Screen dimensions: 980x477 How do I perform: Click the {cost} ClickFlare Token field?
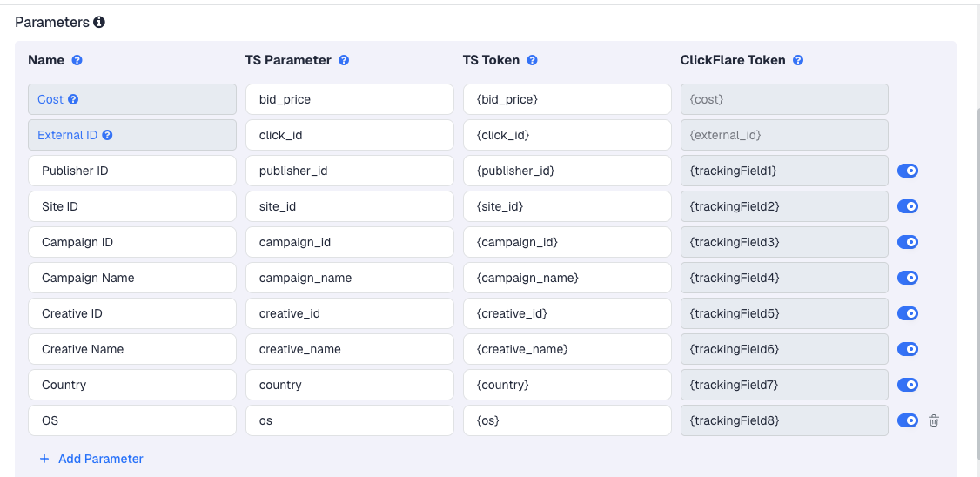(x=784, y=99)
